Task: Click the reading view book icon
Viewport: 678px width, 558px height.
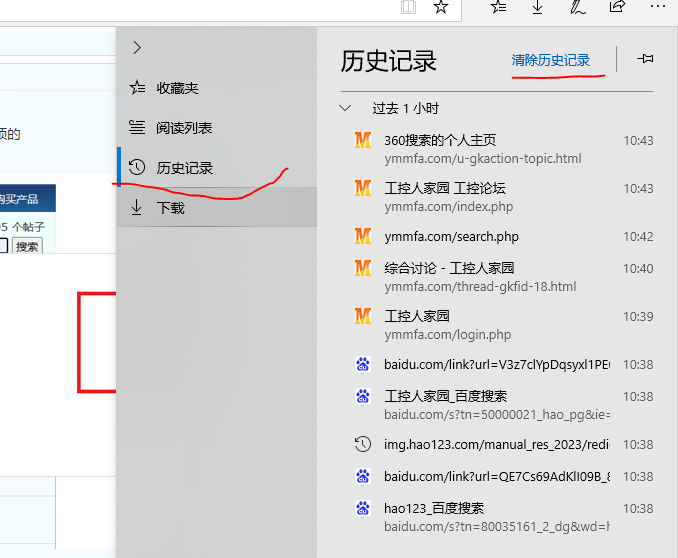Action: click(x=407, y=7)
